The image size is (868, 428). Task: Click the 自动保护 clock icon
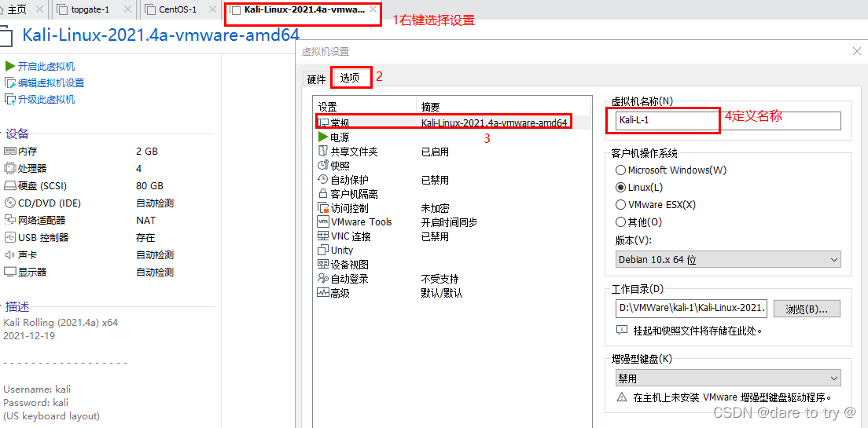click(x=323, y=179)
